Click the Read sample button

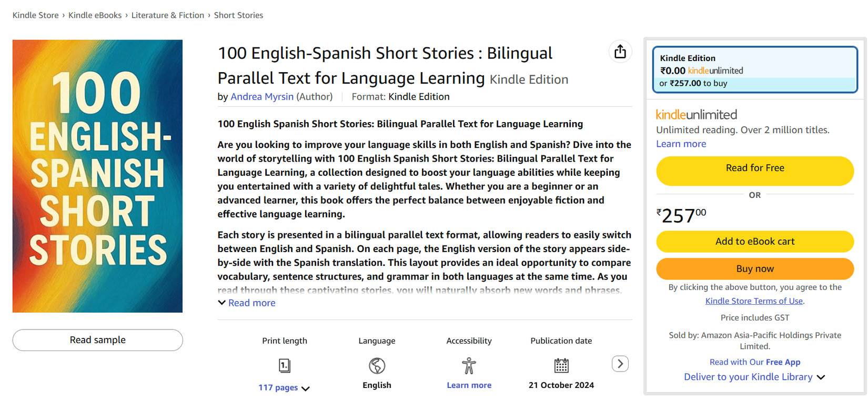pyautogui.click(x=97, y=340)
